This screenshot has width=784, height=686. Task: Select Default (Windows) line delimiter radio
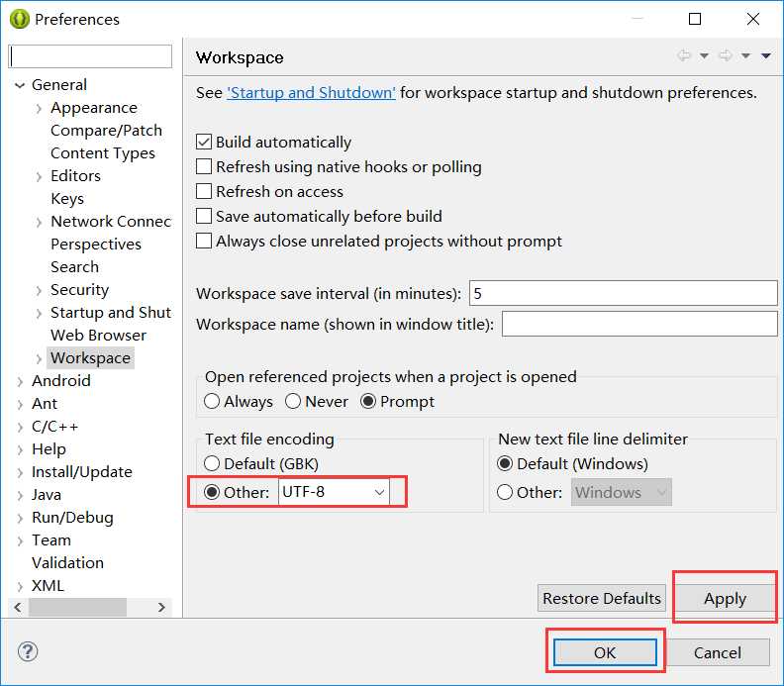click(505, 463)
